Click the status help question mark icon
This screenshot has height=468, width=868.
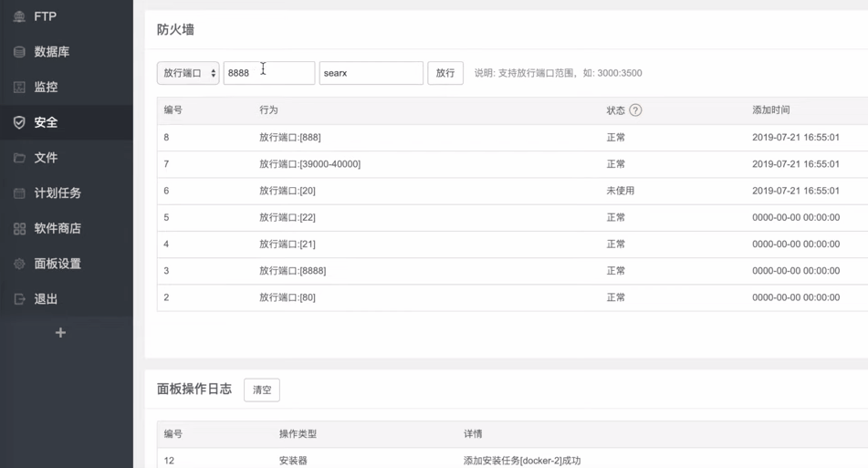(x=635, y=110)
